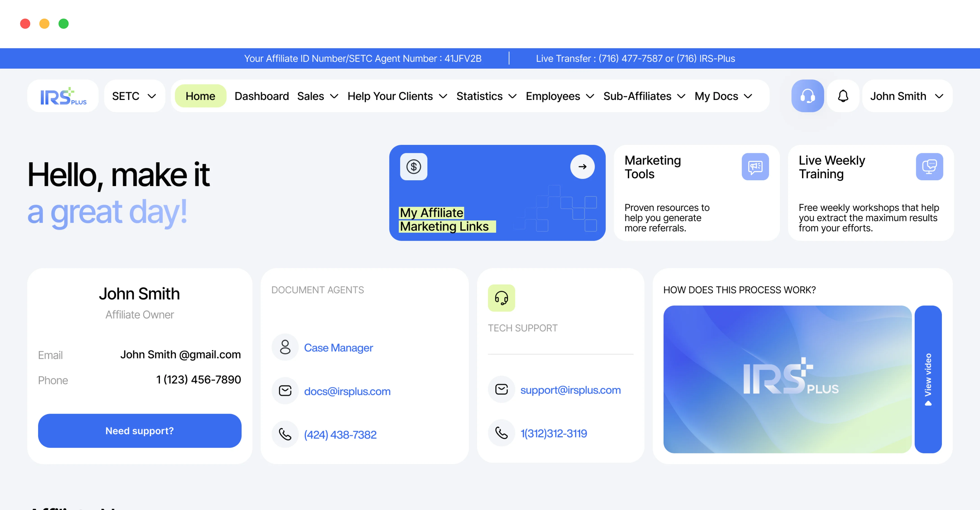
Task: Click the IRS Plus video thumbnail
Action: [x=787, y=379]
